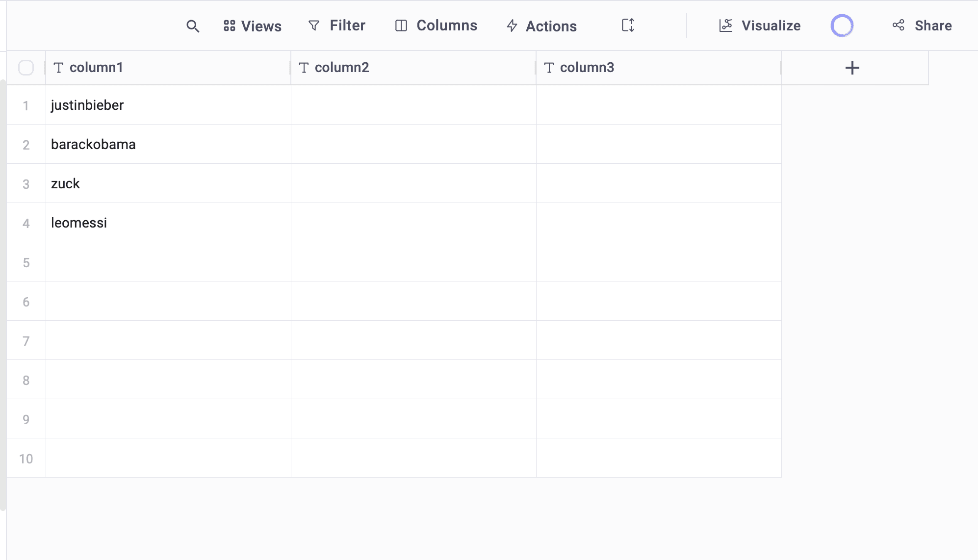Click the column1 text type icon

click(x=58, y=68)
